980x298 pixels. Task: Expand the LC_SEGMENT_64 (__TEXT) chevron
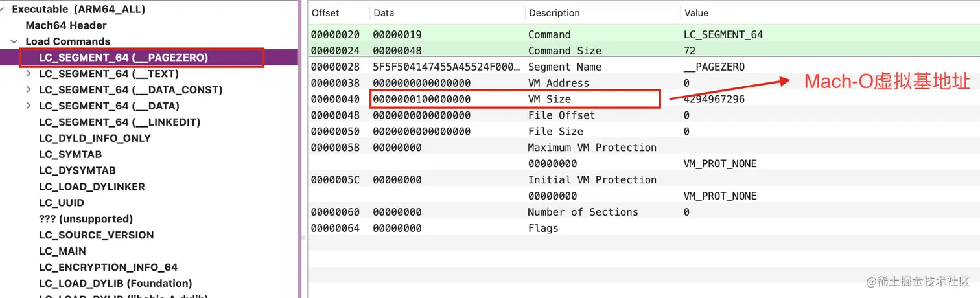(x=28, y=74)
